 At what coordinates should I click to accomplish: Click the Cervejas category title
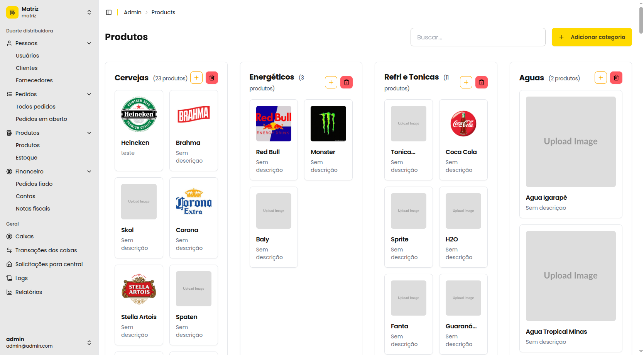(x=132, y=78)
